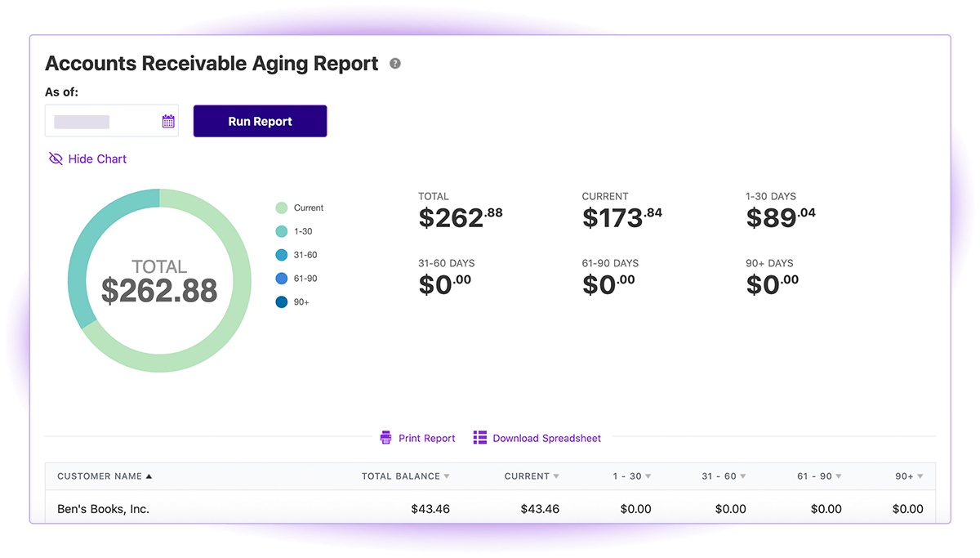Sort by 61 - 90 column header

pos(819,476)
